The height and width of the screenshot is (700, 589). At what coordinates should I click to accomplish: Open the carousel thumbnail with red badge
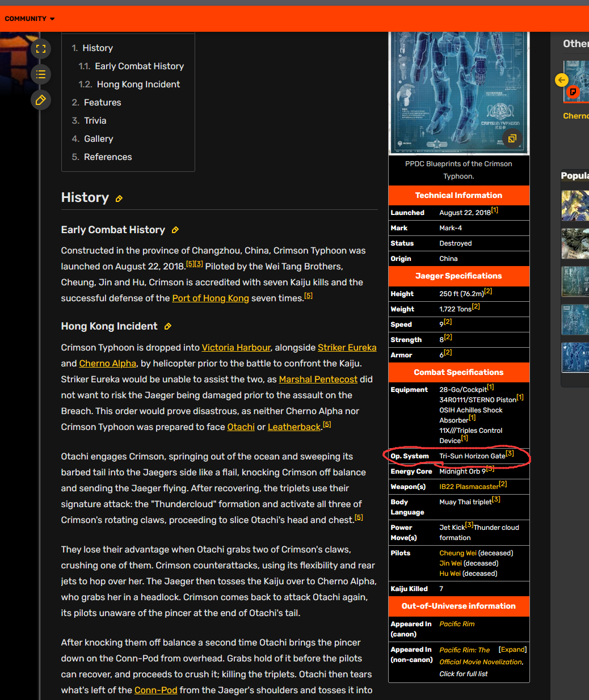[x=577, y=82]
